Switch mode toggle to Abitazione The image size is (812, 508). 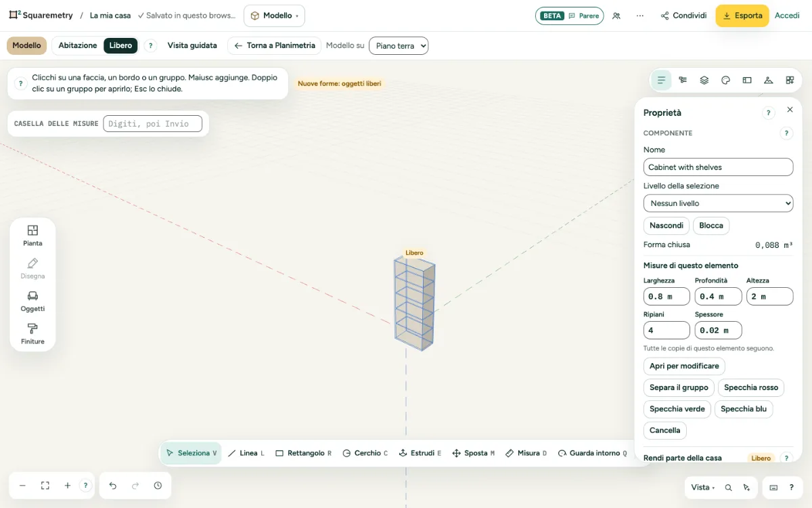coord(78,45)
